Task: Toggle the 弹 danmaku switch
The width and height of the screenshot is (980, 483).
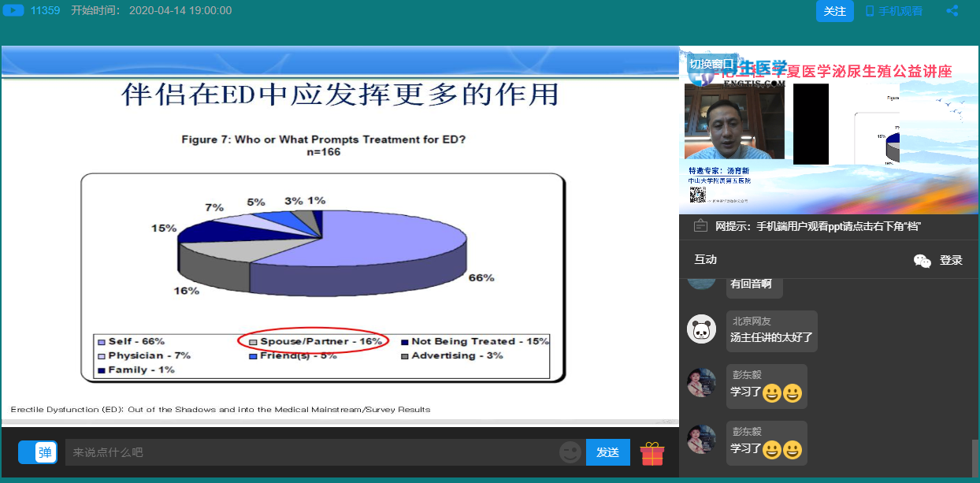Action: pos(38,452)
